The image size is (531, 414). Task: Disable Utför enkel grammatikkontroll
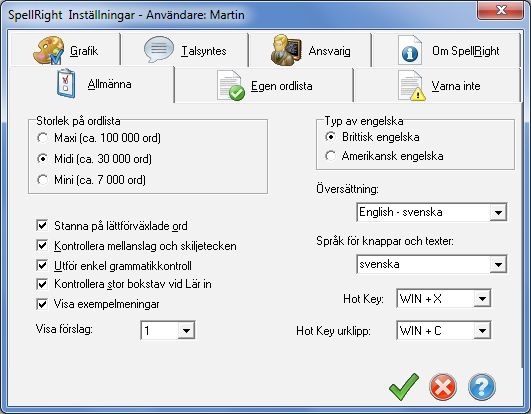[42, 265]
